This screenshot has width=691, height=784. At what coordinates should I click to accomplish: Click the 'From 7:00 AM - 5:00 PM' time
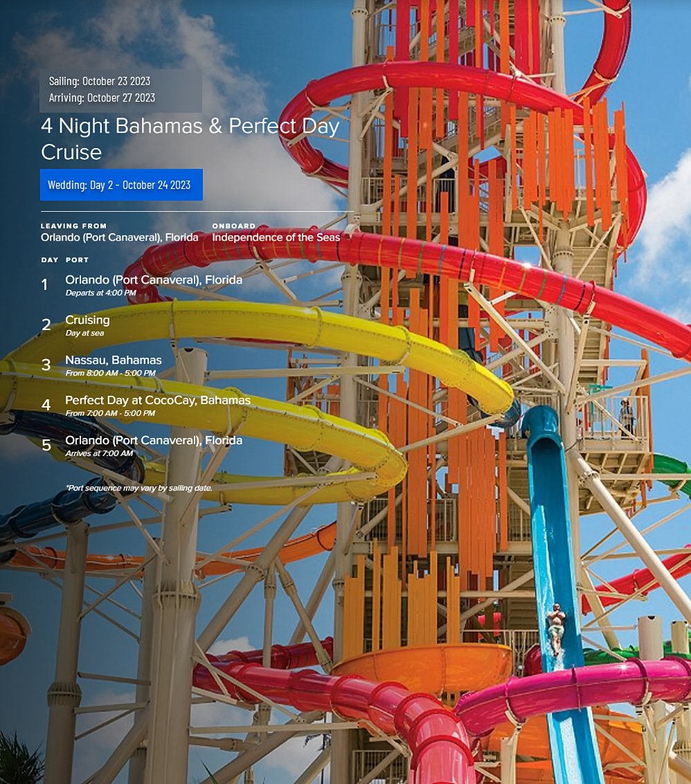[x=110, y=414]
